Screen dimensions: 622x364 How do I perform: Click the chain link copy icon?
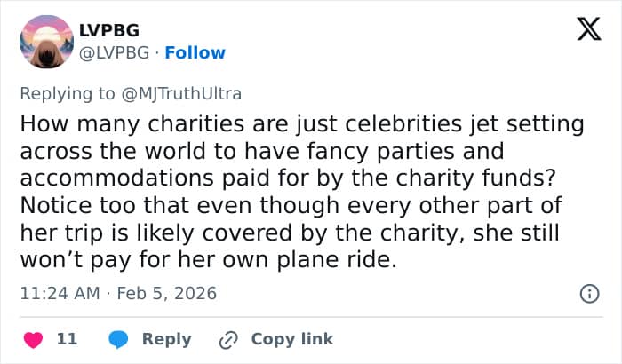229,339
